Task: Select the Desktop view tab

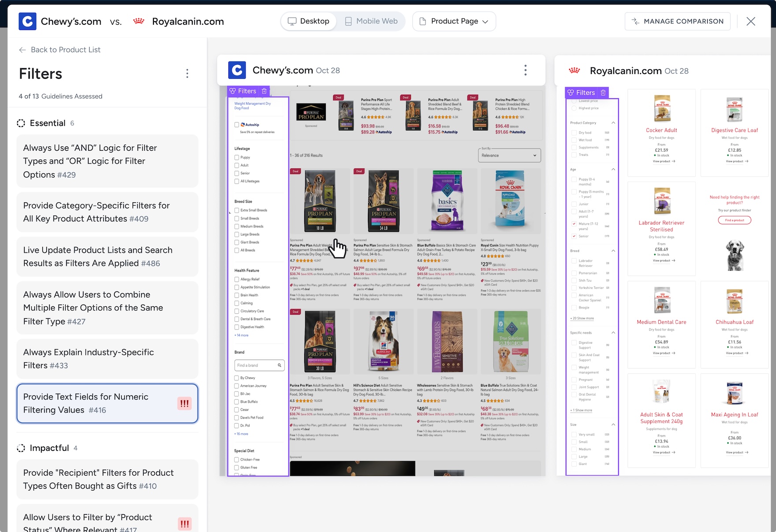Action: (x=309, y=21)
